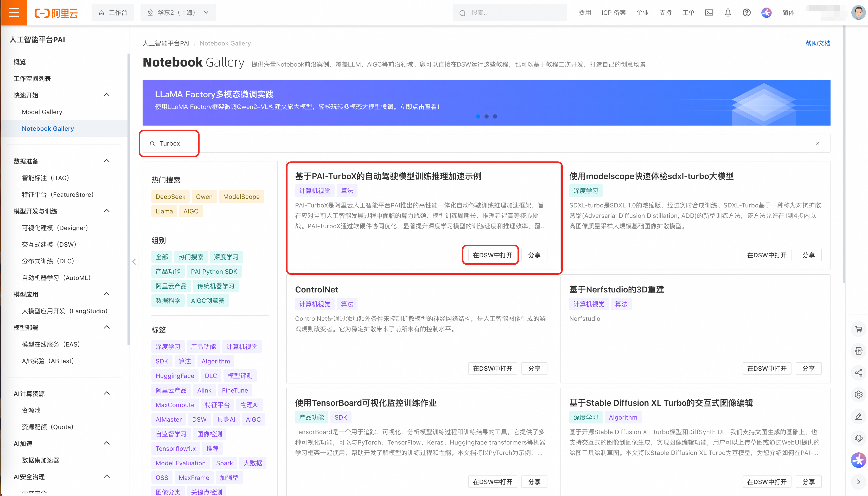Collapse the 模型部署 section
Image resolution: width=868 pixels, height=496 pixels.
pyautogui.click(x=107, y=327)
